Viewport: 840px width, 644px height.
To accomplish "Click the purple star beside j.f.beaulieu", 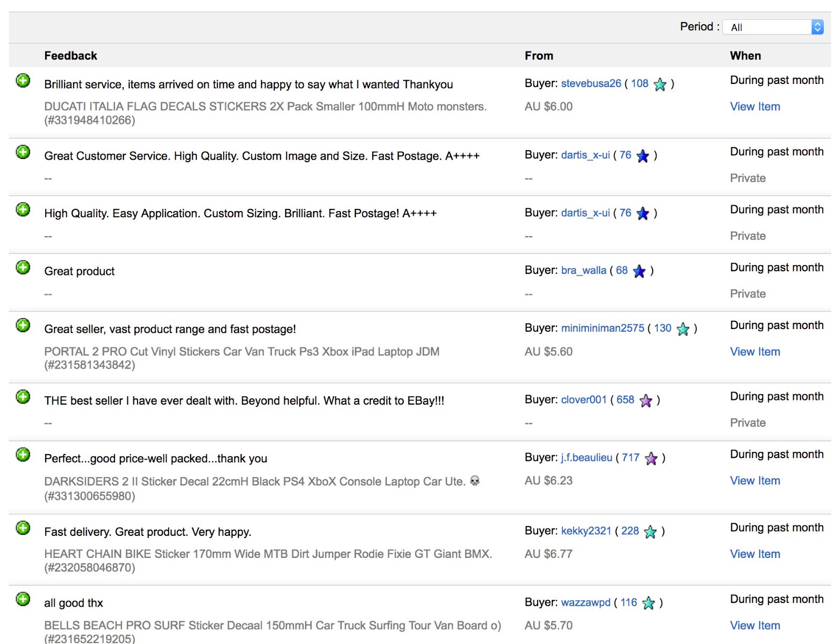I will click(x=651, y=458).
